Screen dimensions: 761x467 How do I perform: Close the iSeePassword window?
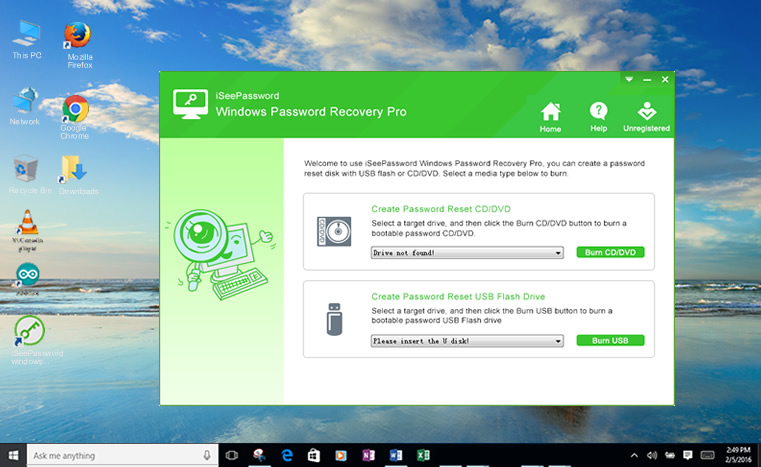click(x=665, y=79)
